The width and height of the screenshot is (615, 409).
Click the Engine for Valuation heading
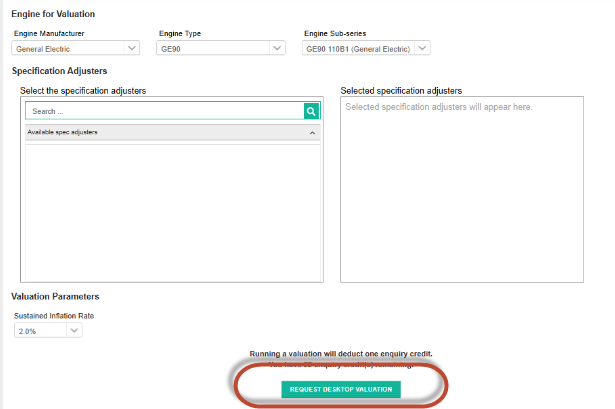tap(53, 12)
